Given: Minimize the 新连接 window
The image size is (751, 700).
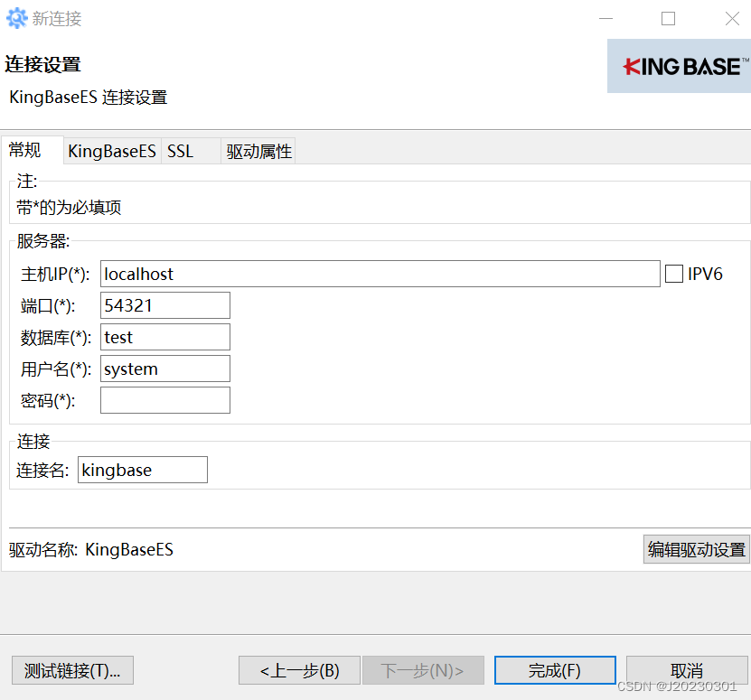Looking at the screenshot, I should point(605,18).
